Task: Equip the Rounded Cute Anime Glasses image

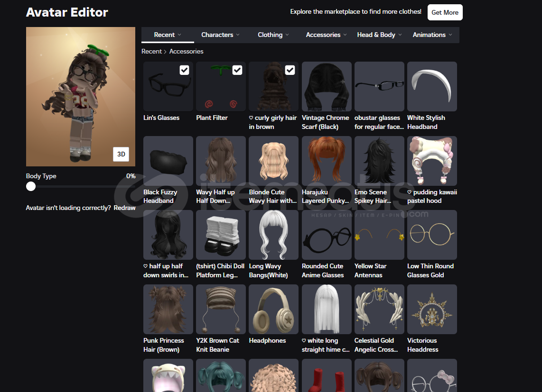Action: [x=327, y=235]
